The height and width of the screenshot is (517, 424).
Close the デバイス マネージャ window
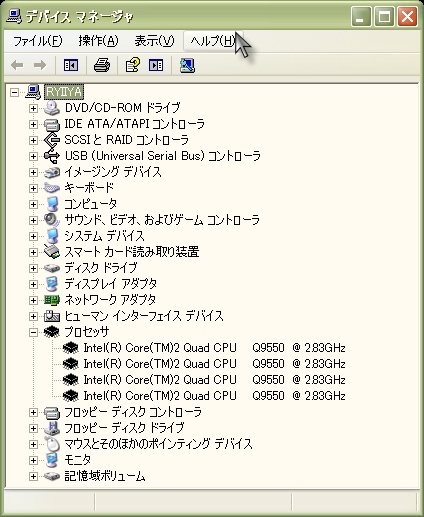pyautogui.click(x=407, y=16)
